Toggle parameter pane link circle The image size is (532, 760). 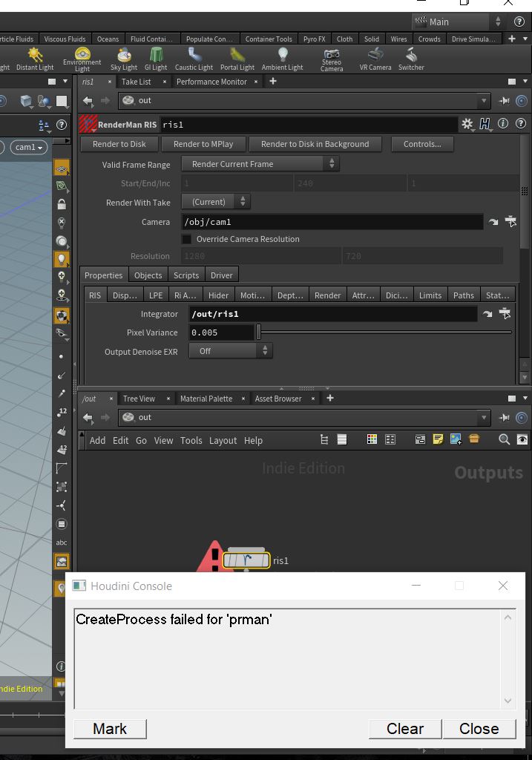[x=522, y=100]
